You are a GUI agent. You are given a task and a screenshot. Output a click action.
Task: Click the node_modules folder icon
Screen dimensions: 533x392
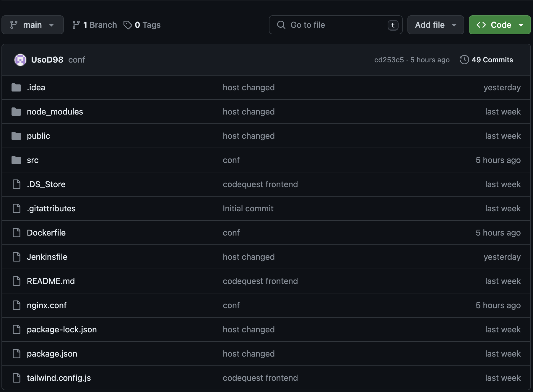pyautogui.click(x=16, y=112)
